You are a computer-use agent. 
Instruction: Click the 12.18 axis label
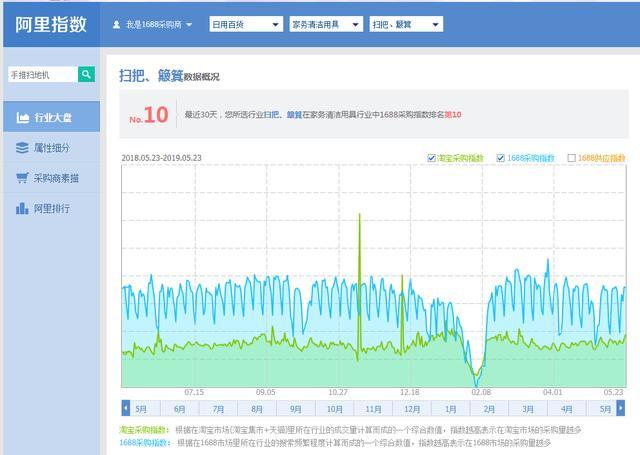(x=409, y=392)
